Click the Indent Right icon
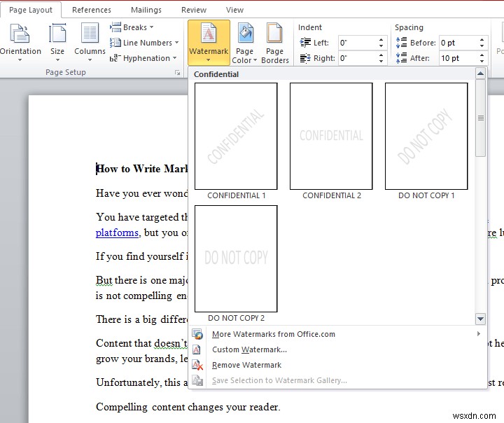The width and height of the screenshot is (504, 423). [x=305, y=58]
